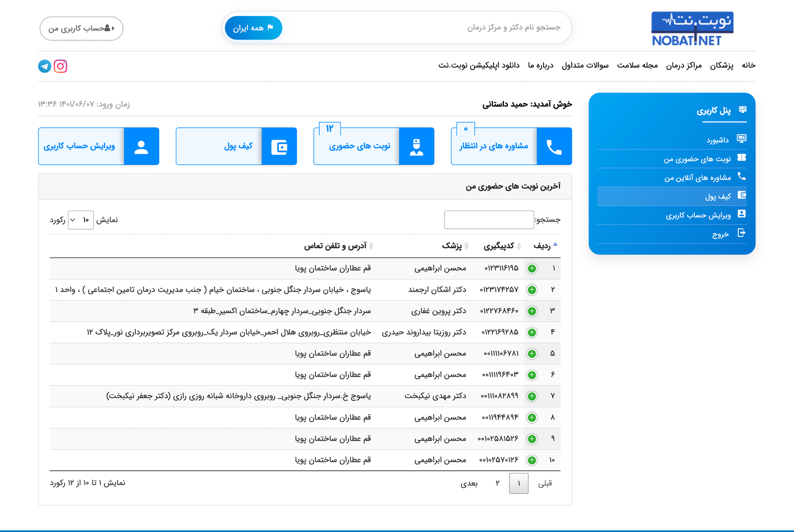Open 'سوالات متداول' in the navigation menu
The image size is (794, 532).
pos(585,65)
